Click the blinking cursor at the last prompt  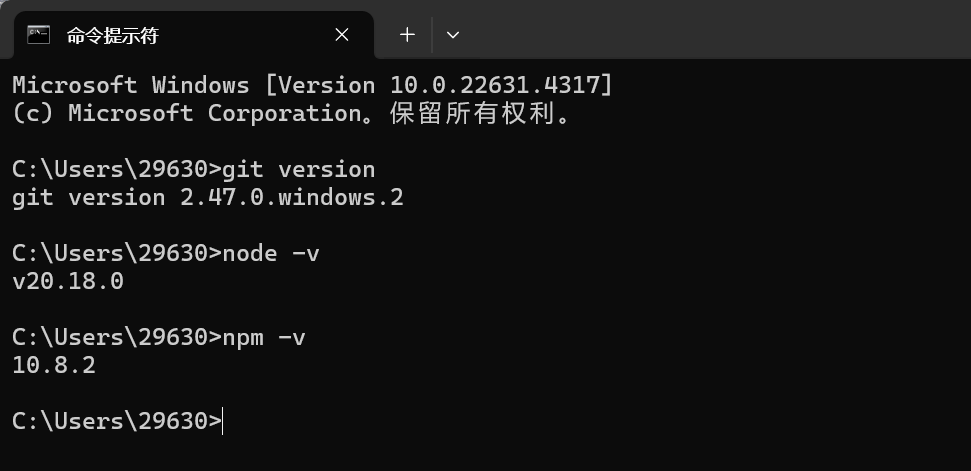click(224, 421)
